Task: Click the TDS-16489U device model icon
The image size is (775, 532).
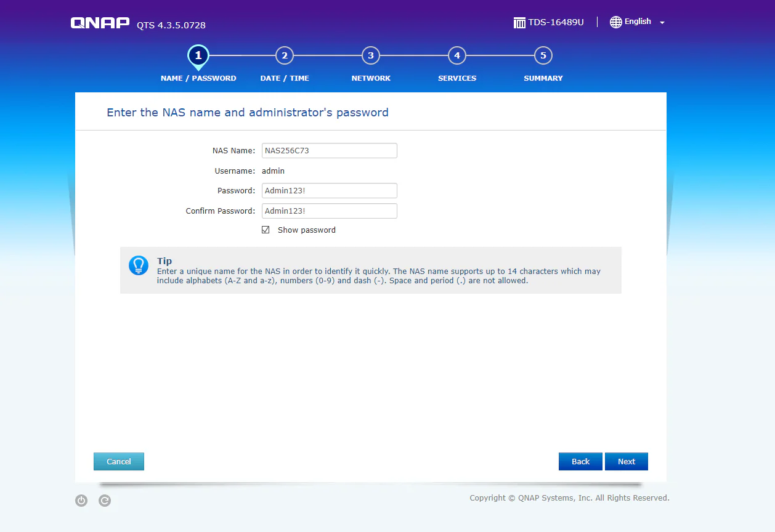Action: (x=519, y=23)
